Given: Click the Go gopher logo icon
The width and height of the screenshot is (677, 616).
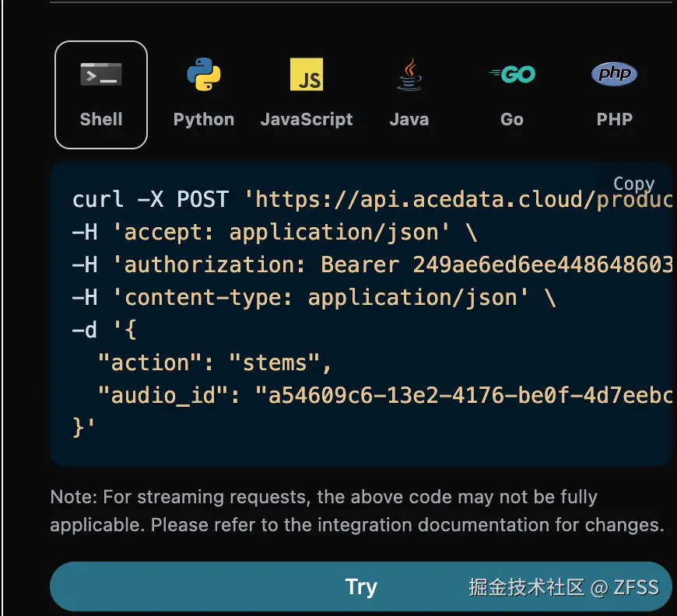Looking at the screenshot, I should [x=512, y=74].
